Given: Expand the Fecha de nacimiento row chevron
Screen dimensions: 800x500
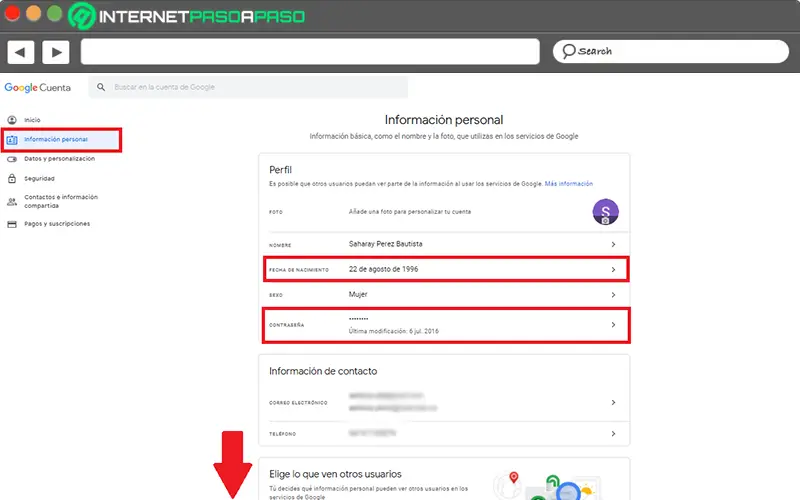Looking at the screenshot, I should [x=613, y=270].
